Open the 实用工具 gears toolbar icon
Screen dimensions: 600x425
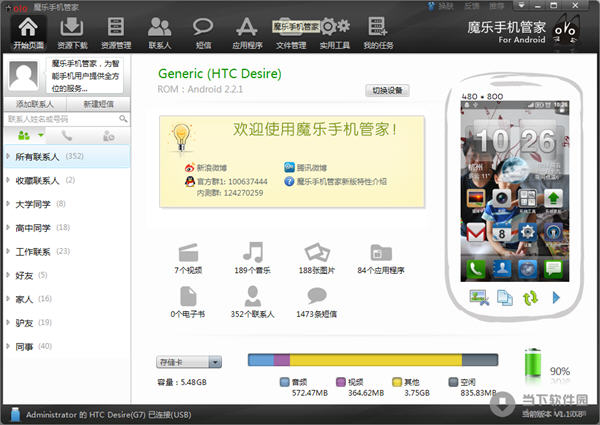pos(335,33)
